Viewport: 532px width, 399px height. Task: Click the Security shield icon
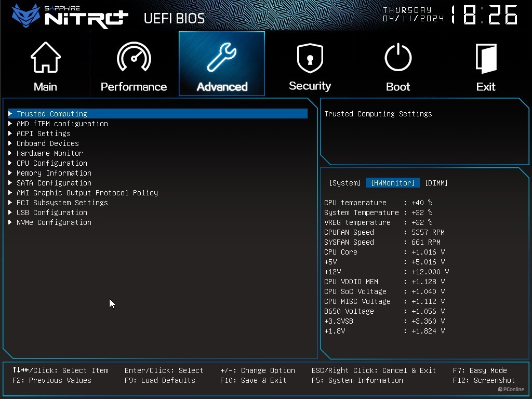coord(310,58)
